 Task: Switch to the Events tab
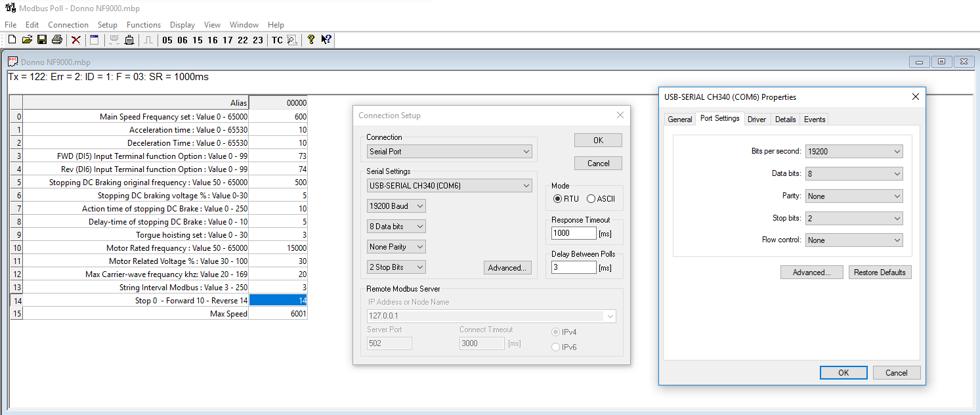[x=815, y=120]
